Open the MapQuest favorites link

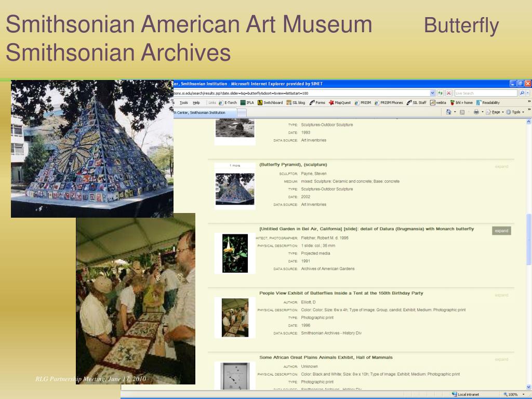click(340, 102)
